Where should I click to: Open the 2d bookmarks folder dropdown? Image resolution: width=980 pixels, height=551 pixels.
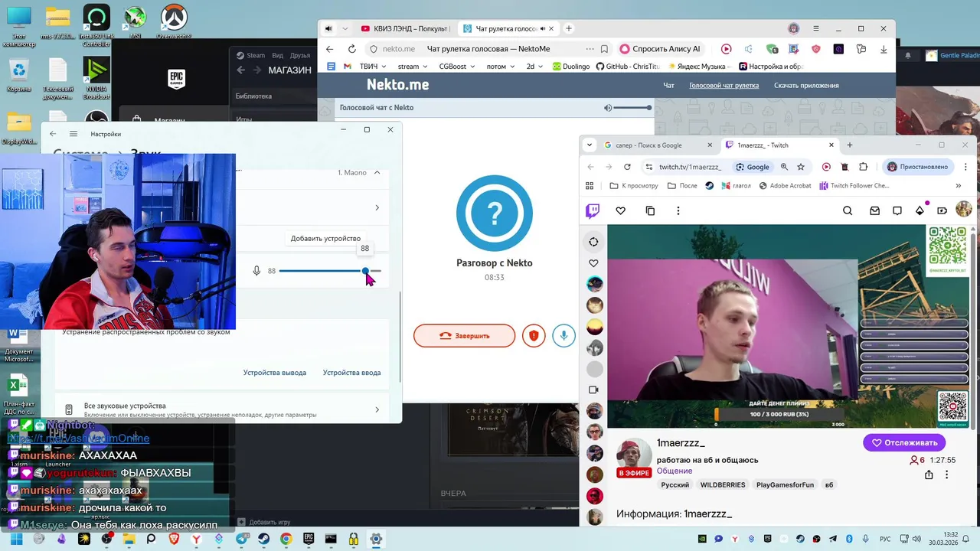pyautogui.click(x=534, y=67)
